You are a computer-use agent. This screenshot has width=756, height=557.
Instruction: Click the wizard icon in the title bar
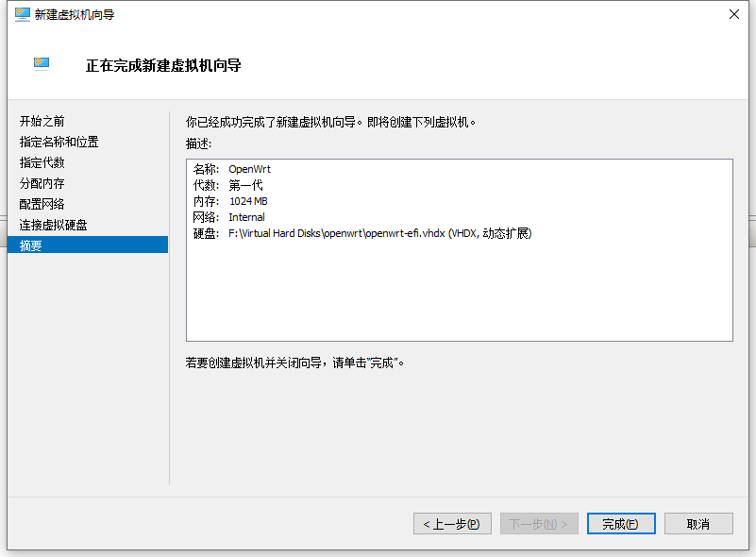[x=23, y=14]
